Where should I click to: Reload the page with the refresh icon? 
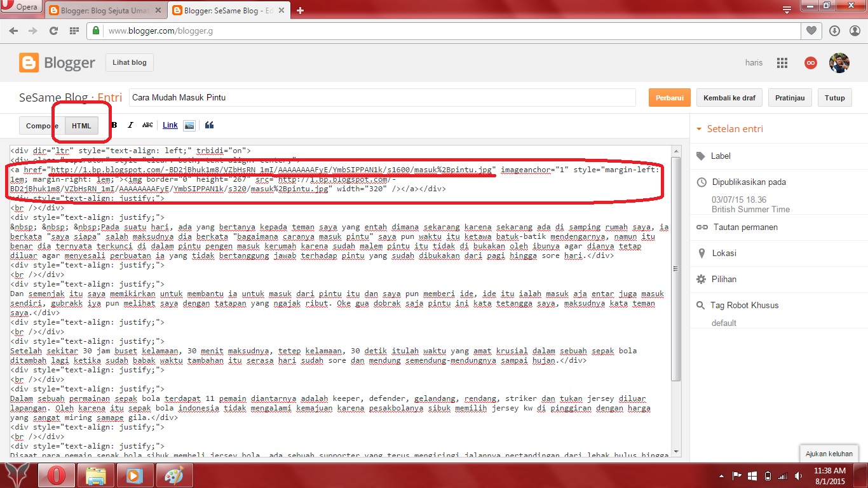(54, 30)
